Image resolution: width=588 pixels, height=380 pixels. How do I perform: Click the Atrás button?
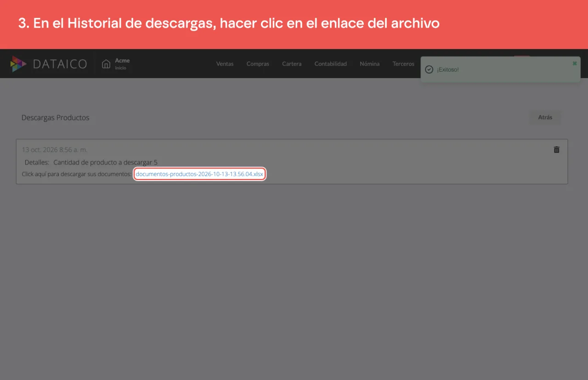(545, 117)
